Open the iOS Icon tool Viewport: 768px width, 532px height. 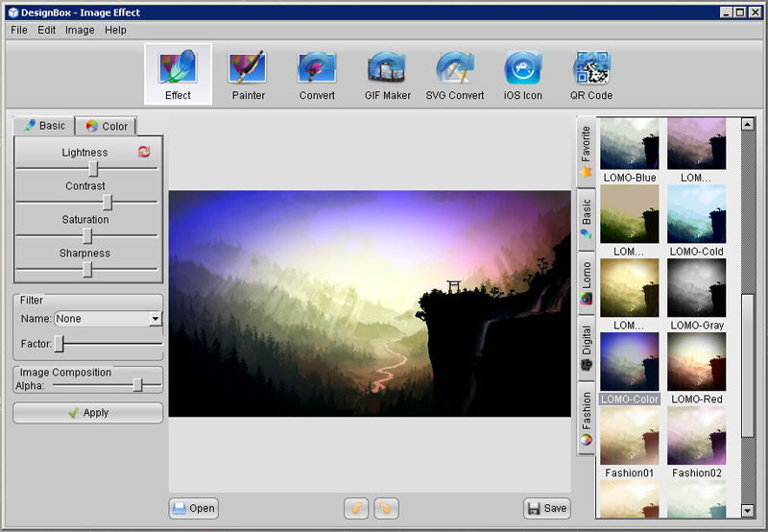(523, 75)
